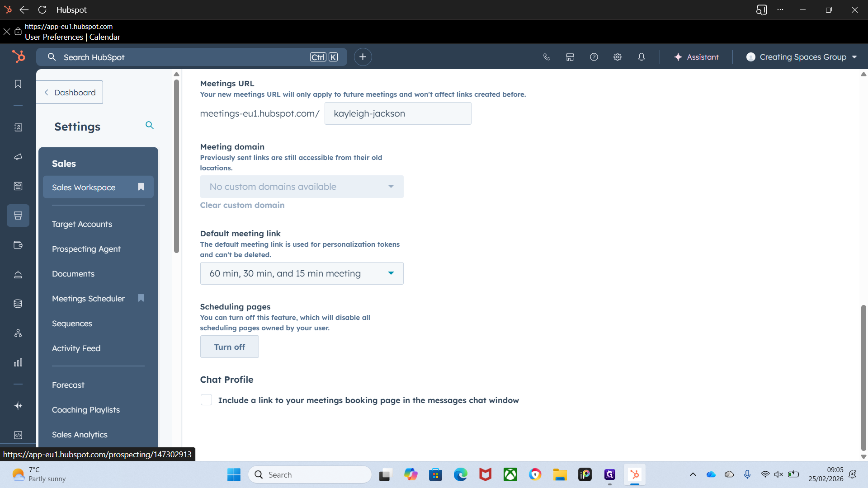The width and height of the screenshot is (868, 488).
Task: Click the plus quick-create button
Action: (363, 57)
